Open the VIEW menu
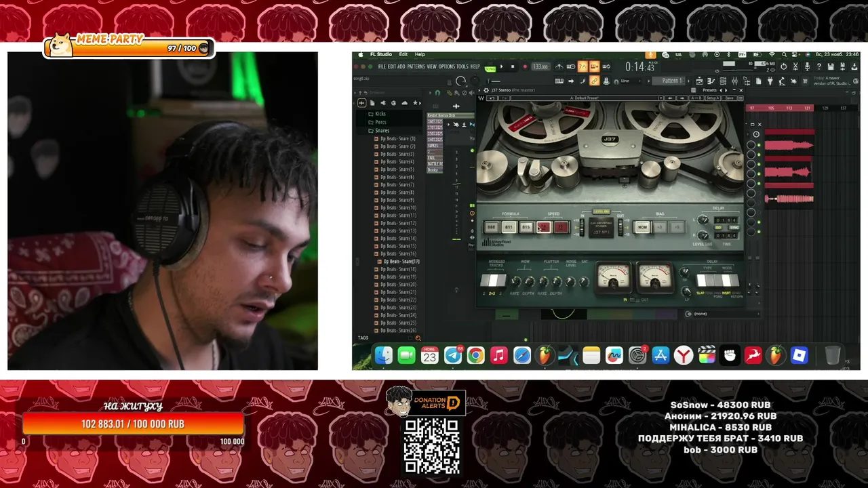868x488 pixels. [431, 66]
